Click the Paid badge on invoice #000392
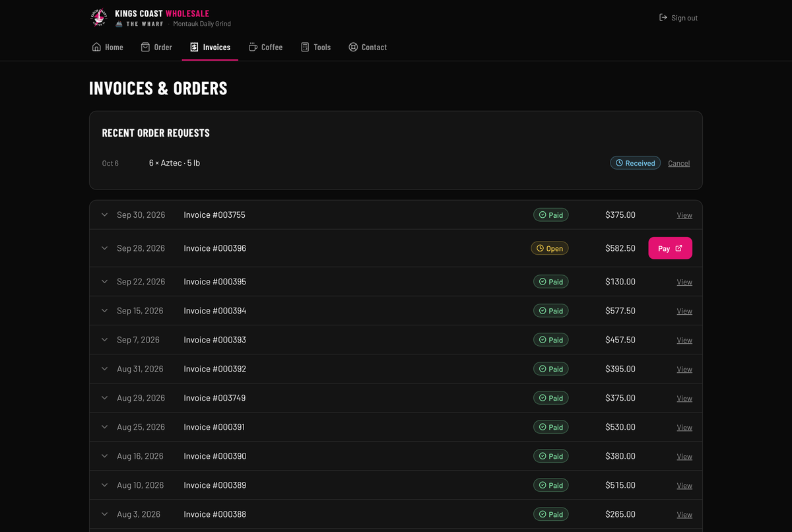 [551, 369]
